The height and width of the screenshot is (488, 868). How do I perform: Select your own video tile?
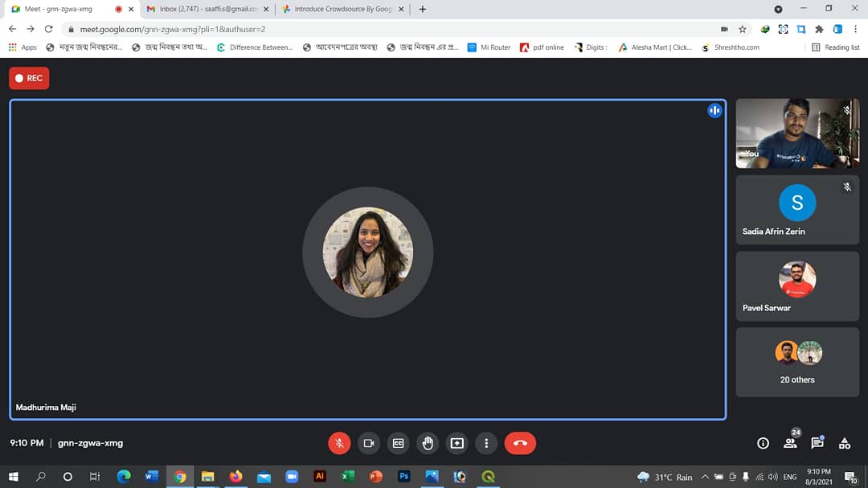click(x=797, y=133)
